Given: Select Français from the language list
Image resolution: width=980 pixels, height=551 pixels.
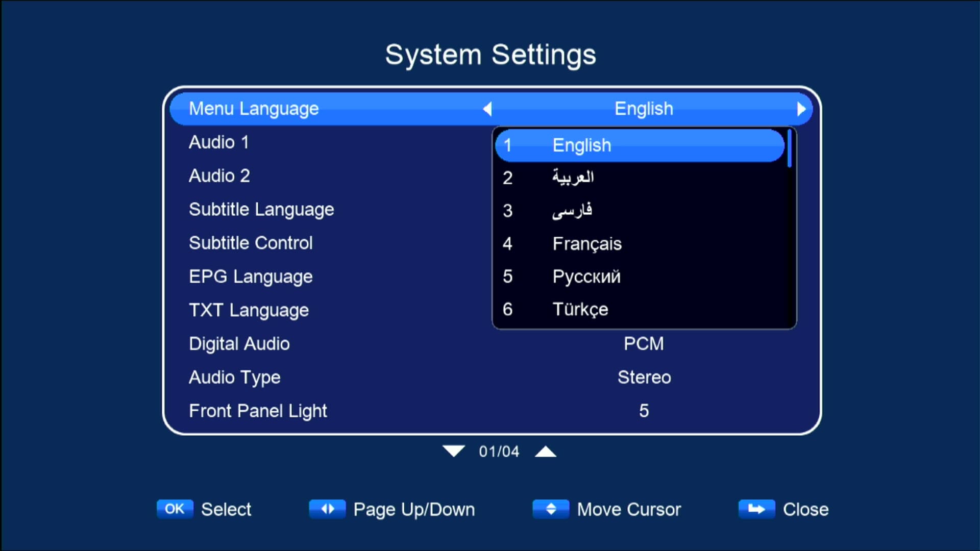Looking at the screenshot, I should pos(586,244).
